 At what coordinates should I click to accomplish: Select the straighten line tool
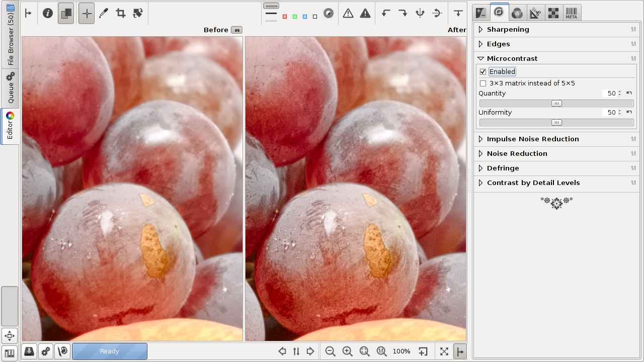click(x=138, y=14)
